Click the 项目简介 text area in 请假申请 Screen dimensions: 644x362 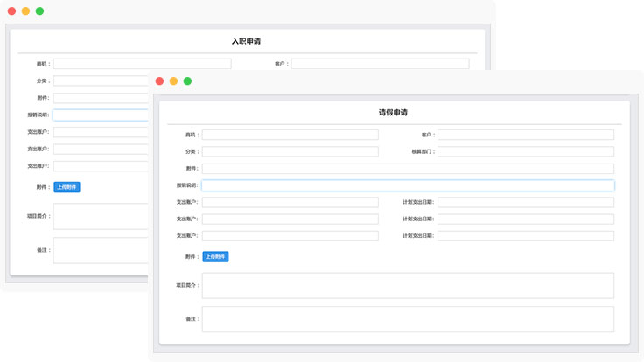408,285
